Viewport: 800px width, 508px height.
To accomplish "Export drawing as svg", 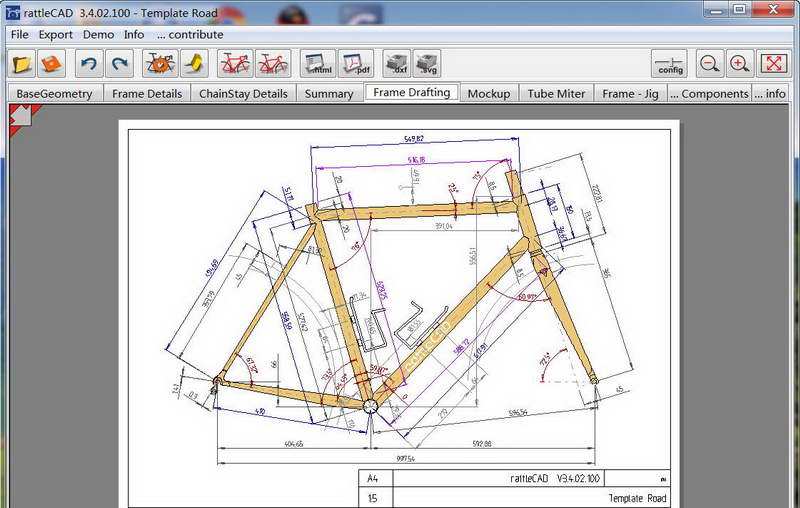I will 427,64.
